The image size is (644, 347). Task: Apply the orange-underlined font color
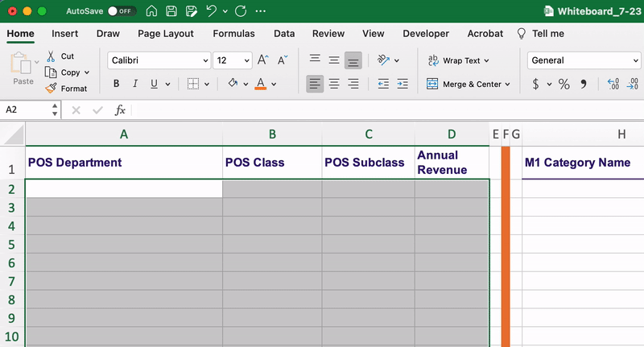pyautogui.click(x=260, y=84)
